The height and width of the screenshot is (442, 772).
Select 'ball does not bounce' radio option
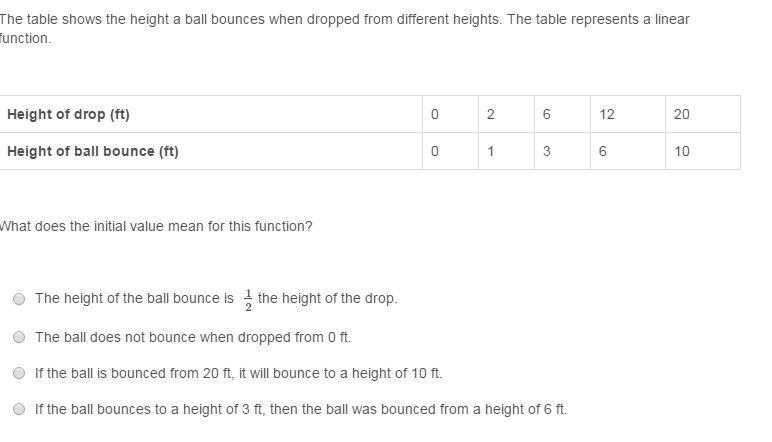pyautogui.click(x=19, y=337)
